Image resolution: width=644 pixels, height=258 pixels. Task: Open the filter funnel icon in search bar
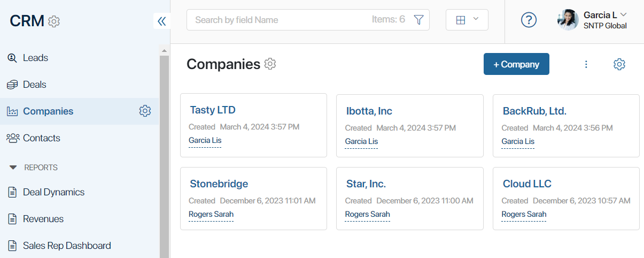(419, 20)
